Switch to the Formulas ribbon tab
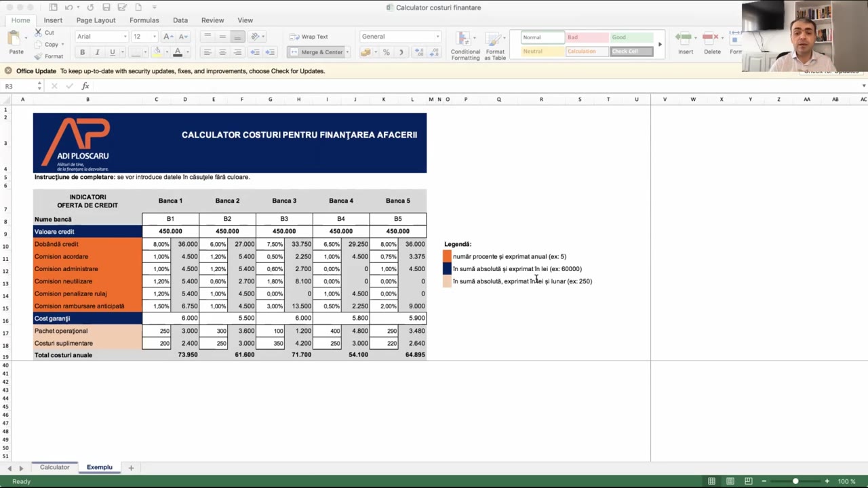Viewport: 868px width, 488px height. 144,20
